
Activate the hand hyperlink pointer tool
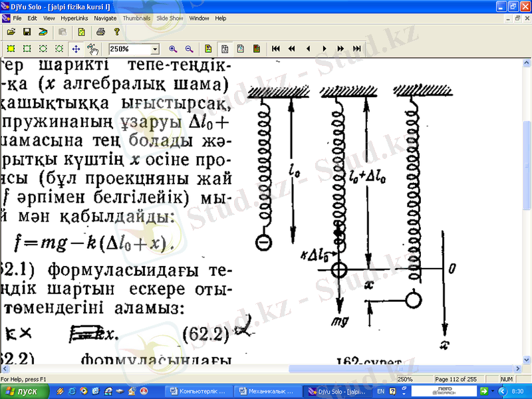92,49
